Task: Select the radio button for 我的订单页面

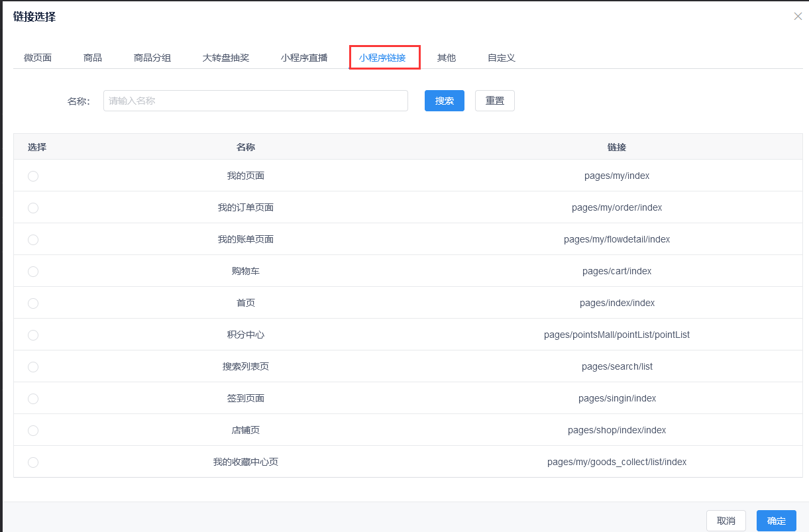Action: tap(33, 208)
